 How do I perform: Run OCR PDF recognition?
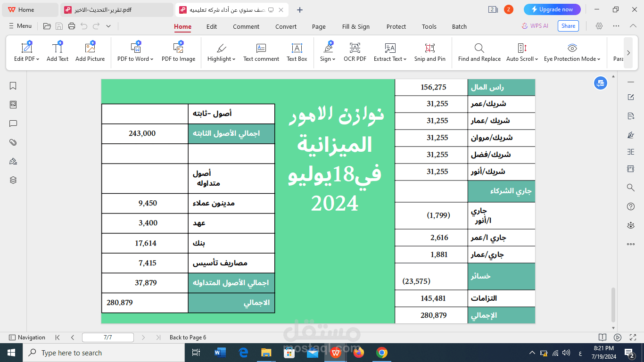coord(355,52)
